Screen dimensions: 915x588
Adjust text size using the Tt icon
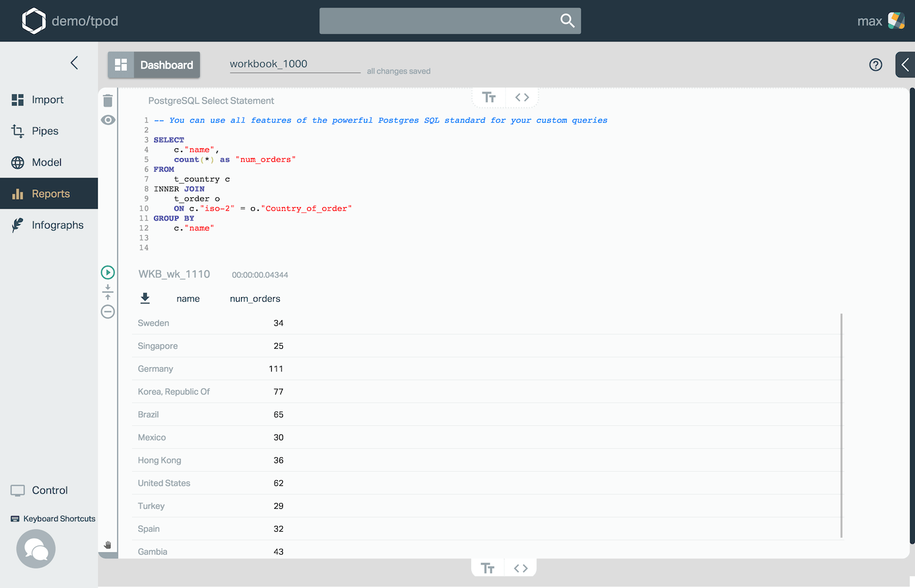pyautogui.click(x=488, y=96)
